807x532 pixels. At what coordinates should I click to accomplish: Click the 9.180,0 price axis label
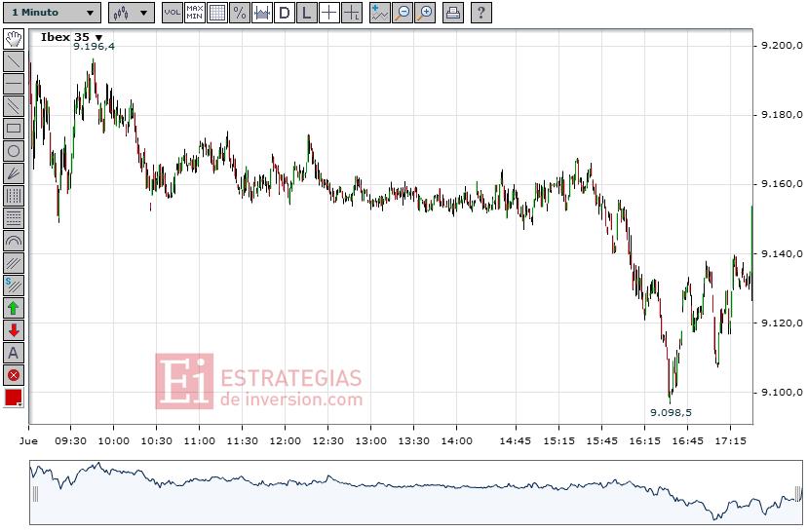(782, 114)
